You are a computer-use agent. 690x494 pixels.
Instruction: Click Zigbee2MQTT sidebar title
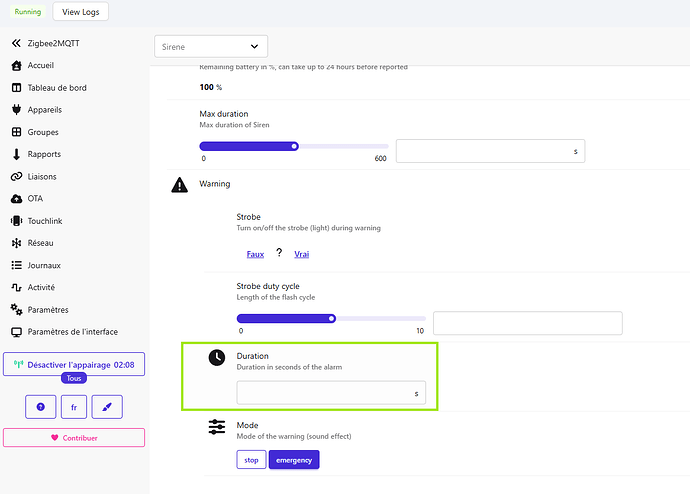pos(53,43)
